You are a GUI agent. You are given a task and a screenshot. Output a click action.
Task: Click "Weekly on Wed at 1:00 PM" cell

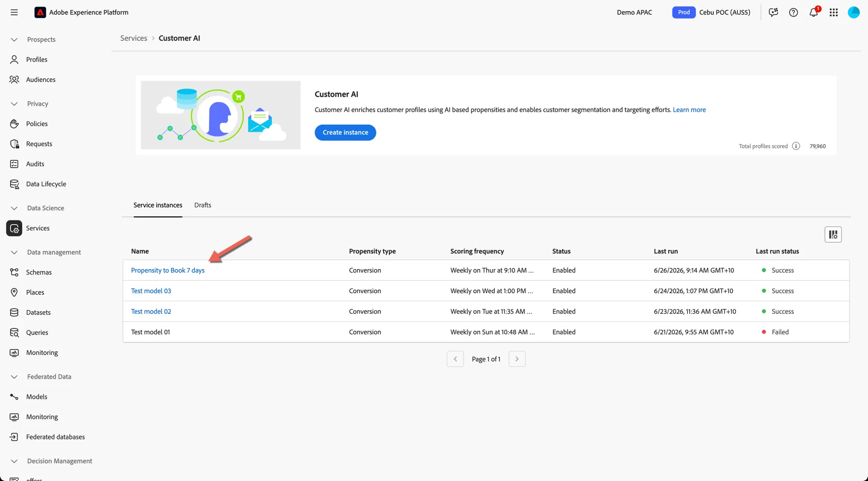coord(491,291)
